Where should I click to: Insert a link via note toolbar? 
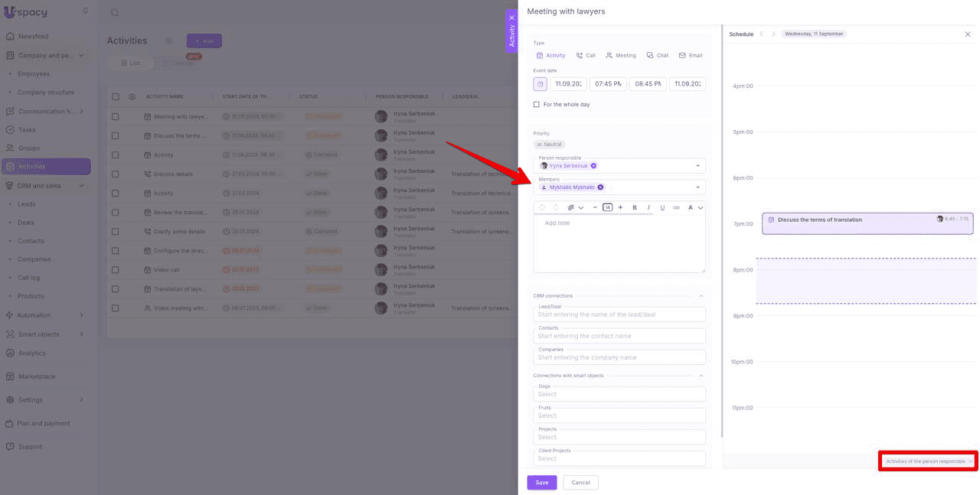pos(676,207)
